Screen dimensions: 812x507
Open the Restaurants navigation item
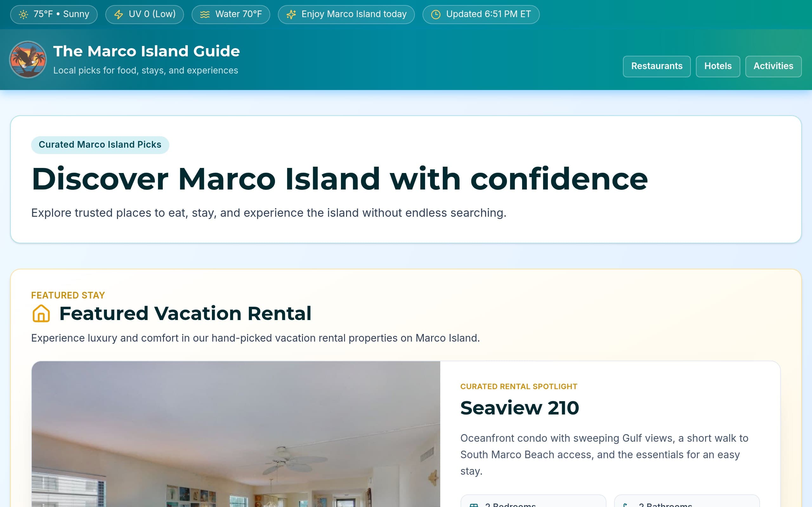coord(656,66)
